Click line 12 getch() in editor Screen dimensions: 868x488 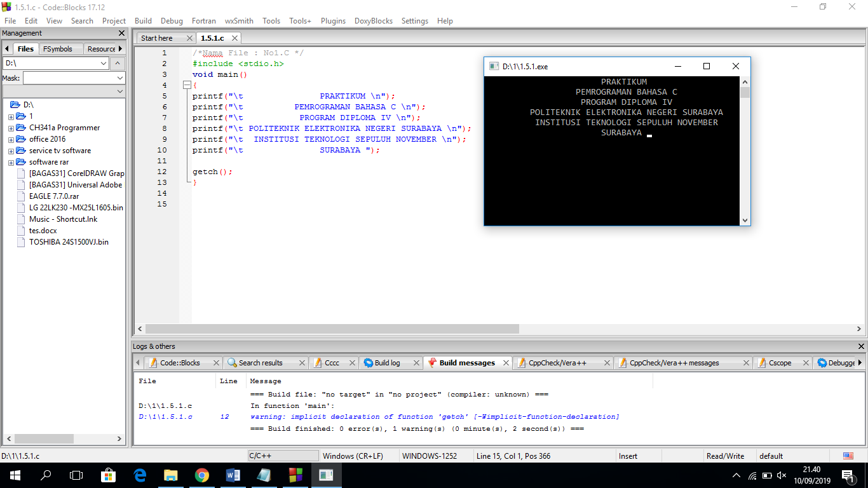click(x=212, y=172)
